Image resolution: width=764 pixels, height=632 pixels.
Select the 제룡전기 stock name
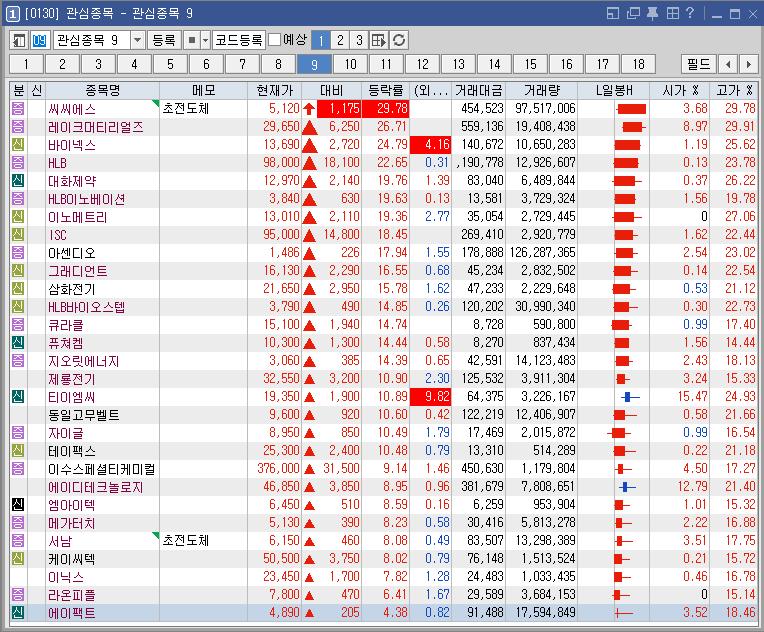pyautogui.click(x=71, y=379)
